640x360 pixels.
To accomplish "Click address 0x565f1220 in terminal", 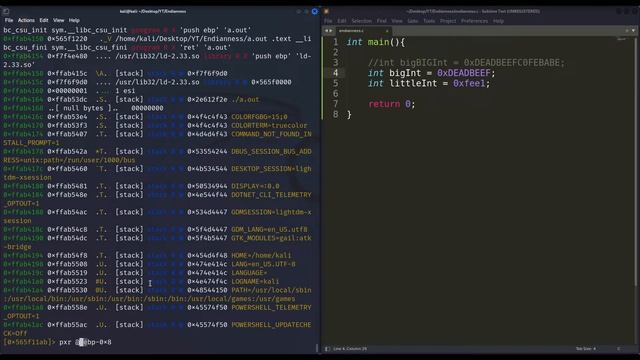I will pyautogui.click(x=67, y=39).
